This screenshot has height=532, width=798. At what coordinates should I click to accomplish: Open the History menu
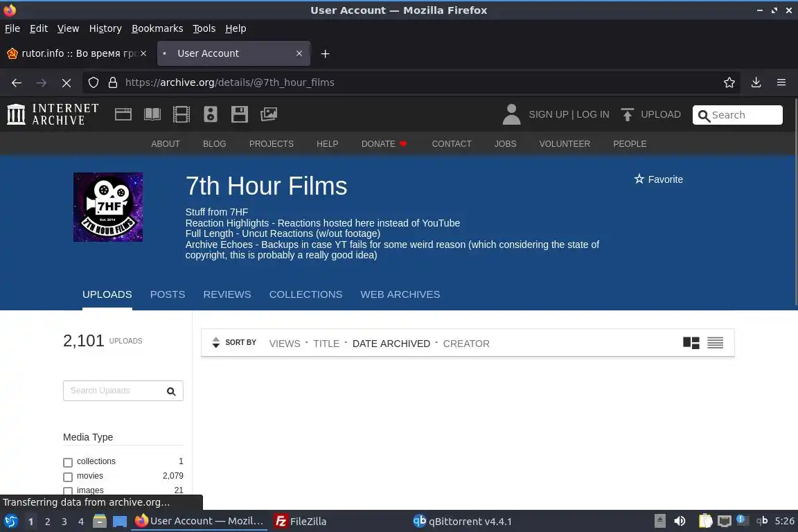(105, 28)
